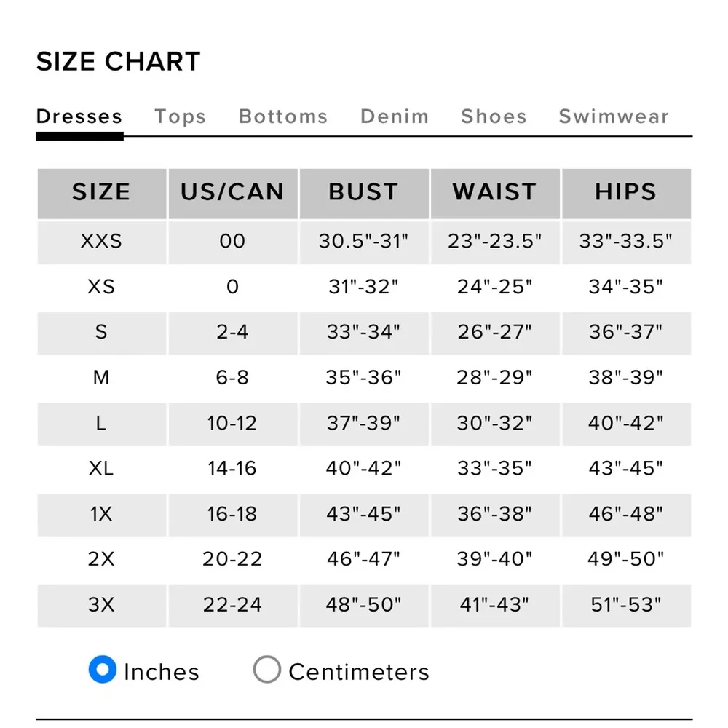The image size is (728, 728).
Task: Select the Dresses tab
Action: (x=79, y=117)
